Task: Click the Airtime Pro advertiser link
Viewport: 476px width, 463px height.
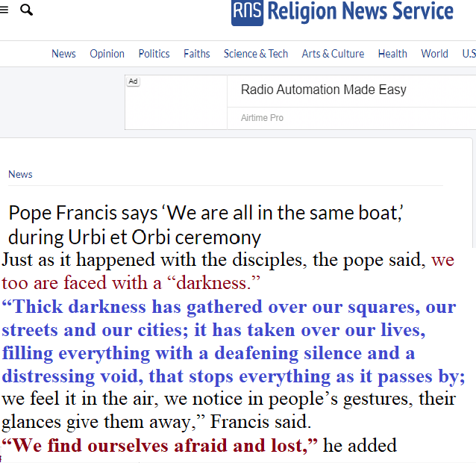Action: click(x=262, y=118)
